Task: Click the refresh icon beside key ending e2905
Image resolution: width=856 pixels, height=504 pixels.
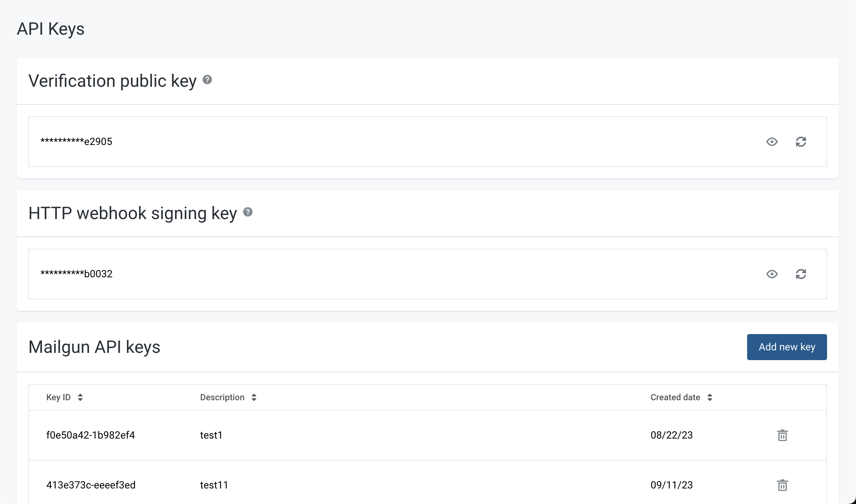Action: pyautogui.click(x=801, y=142)
